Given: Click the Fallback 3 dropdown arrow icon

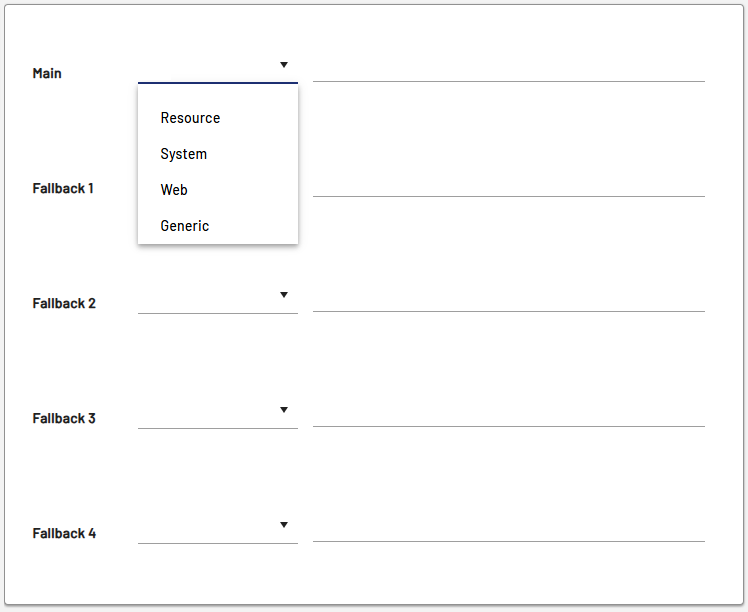Looking at the screenshot, I should coord(284,410).
